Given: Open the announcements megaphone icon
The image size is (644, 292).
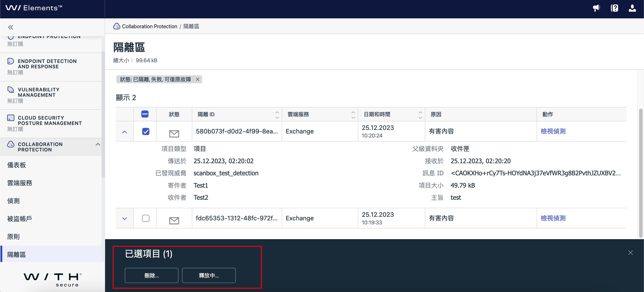Looking at the screenshot, I should click(596, 8).
